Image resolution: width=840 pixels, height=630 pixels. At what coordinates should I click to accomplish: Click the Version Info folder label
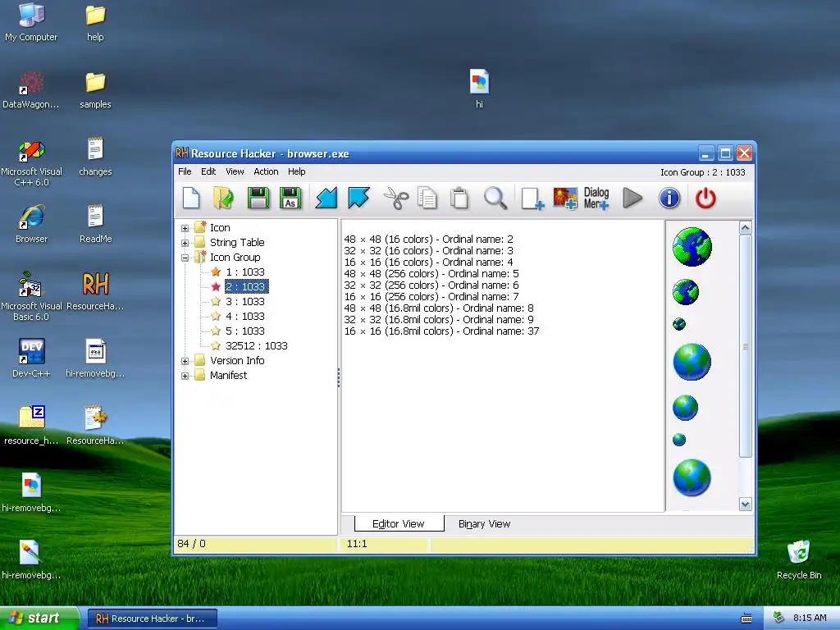point(237,361)
